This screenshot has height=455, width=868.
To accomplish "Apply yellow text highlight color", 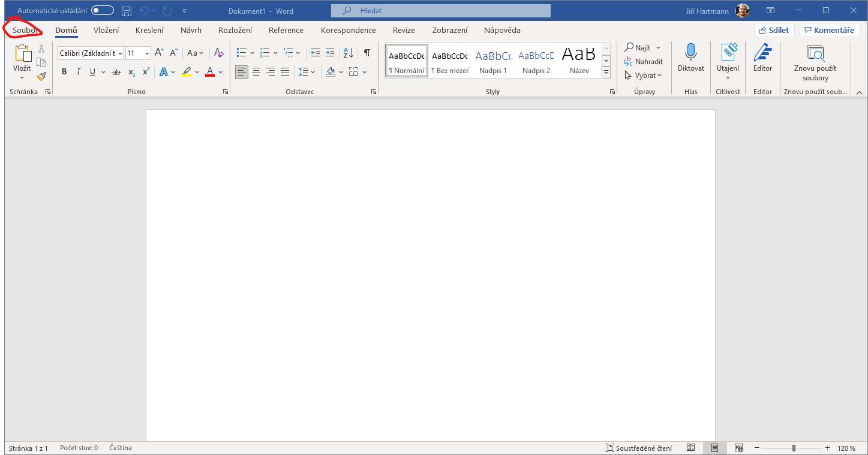I will [x=187, y=72].
